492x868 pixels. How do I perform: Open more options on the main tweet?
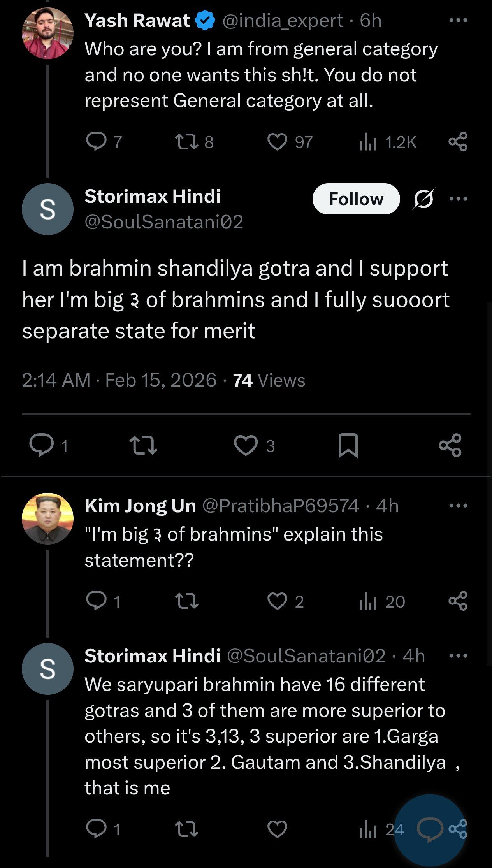click(458, 199)
